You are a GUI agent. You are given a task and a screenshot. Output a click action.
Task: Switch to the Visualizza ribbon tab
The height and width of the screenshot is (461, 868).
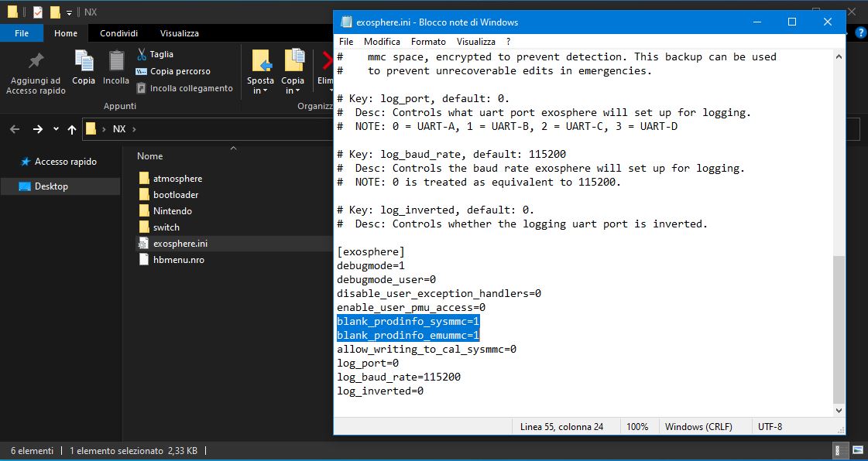[179, 33]
